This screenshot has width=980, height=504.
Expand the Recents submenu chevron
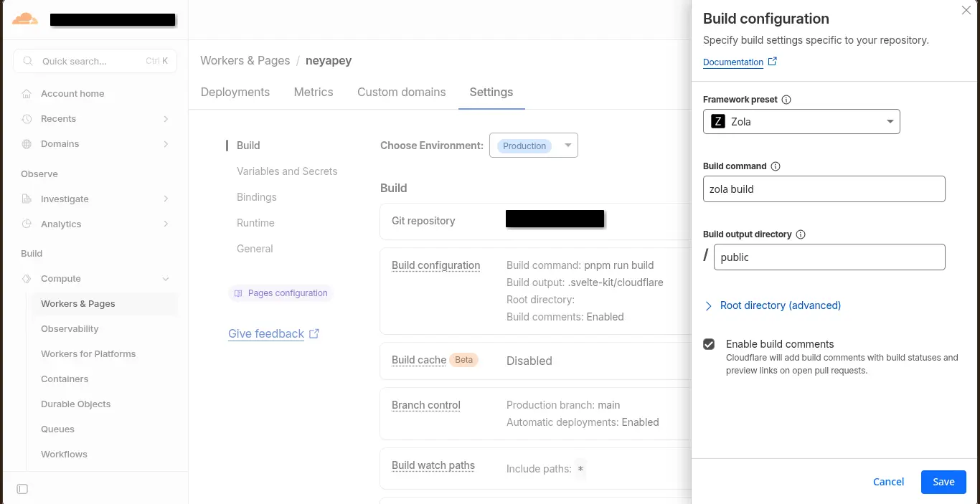pyautogui.click(x=166, y=119)
